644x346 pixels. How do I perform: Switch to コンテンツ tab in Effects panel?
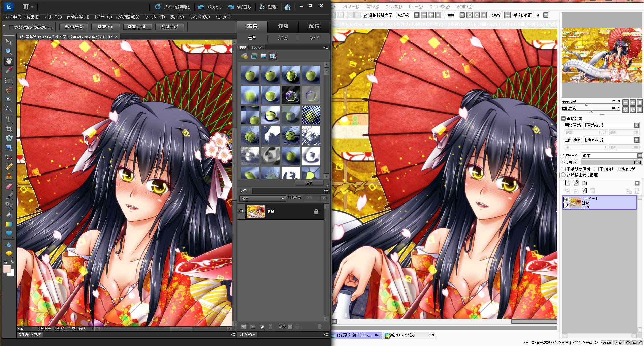click(257, 48)
